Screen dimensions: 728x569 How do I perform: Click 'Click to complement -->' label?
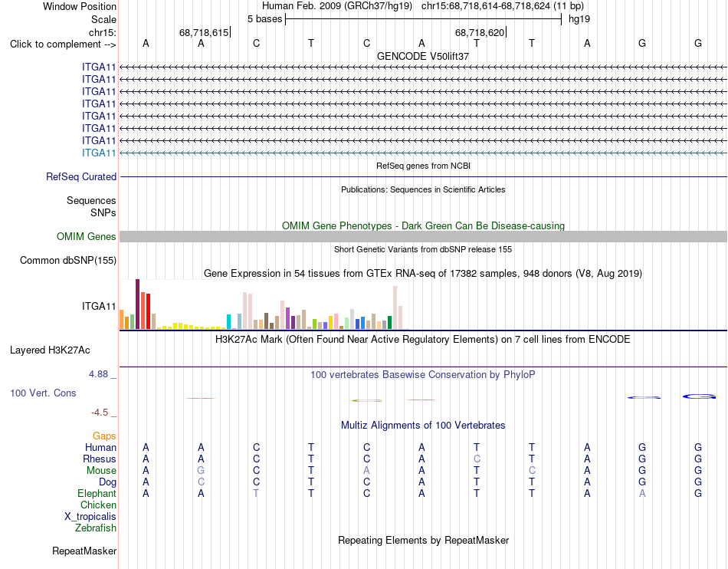(x=63, y=44)
